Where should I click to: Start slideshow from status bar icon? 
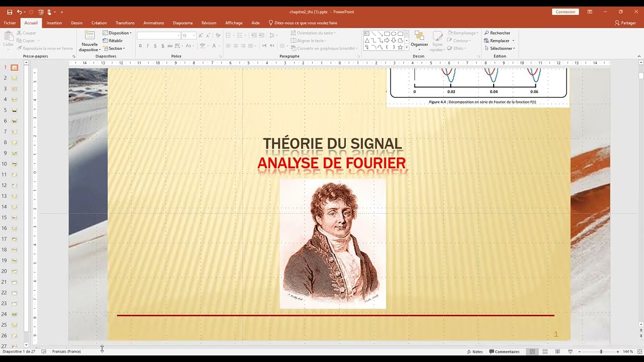click(x=570, y=351)
